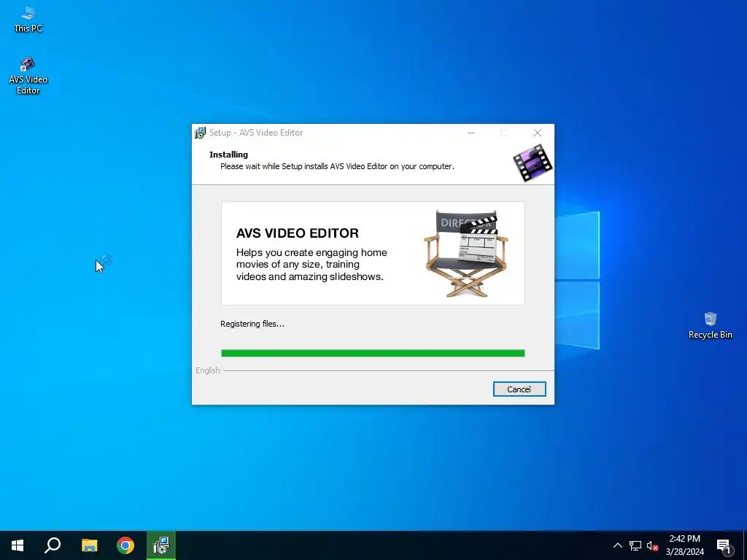This screenshot has height=560, width=747.
Task: Cancel the AVS Video Editor installation
Action: [519, 389]
